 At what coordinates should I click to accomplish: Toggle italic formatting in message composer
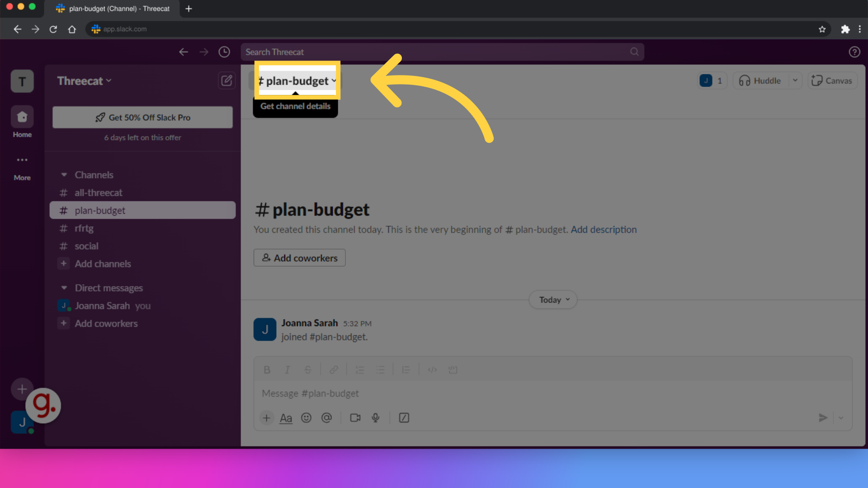click(287, 370)
